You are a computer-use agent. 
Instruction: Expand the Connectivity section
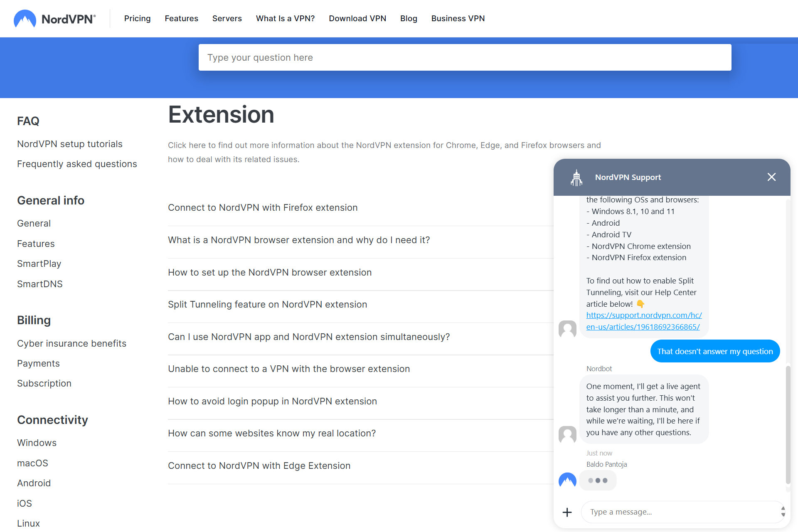tap(53, 420)
